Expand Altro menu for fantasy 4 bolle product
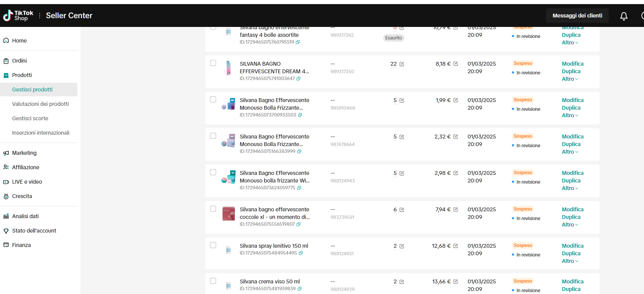Screen dimensions: 644x294 pos(570,42)
